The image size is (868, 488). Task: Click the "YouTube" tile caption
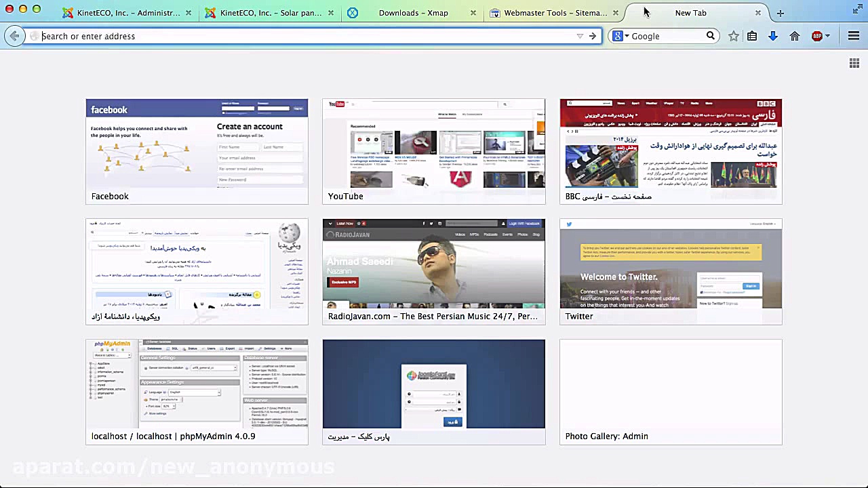[x=346, y=197]
